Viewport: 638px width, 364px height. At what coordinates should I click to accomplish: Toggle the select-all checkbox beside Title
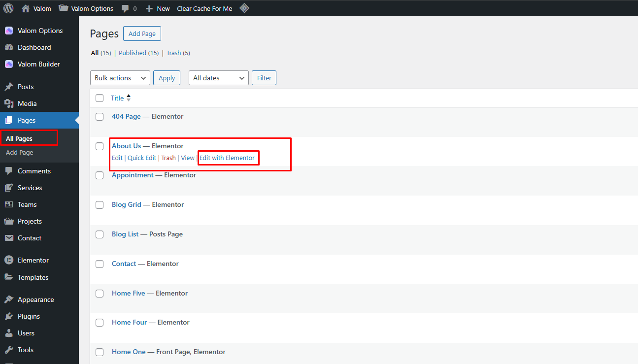tap(100, 98)
